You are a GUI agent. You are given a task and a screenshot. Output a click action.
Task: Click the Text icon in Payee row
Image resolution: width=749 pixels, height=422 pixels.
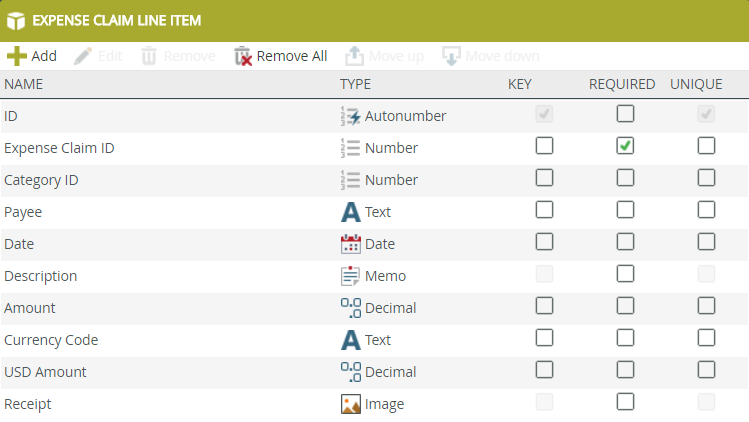[x=350, y=212]
